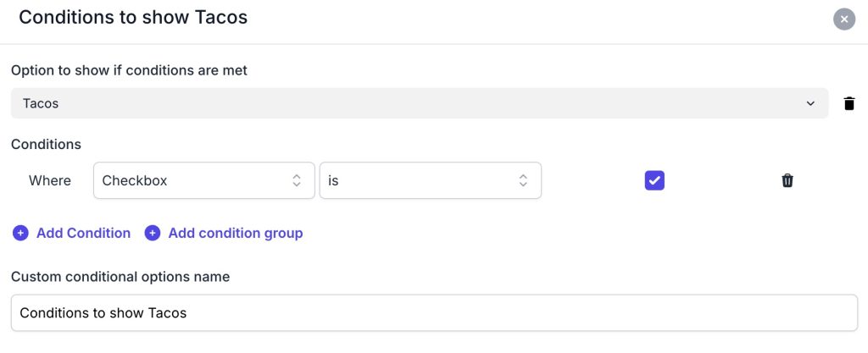Open the Tacos option dropdown

(419, 103)
